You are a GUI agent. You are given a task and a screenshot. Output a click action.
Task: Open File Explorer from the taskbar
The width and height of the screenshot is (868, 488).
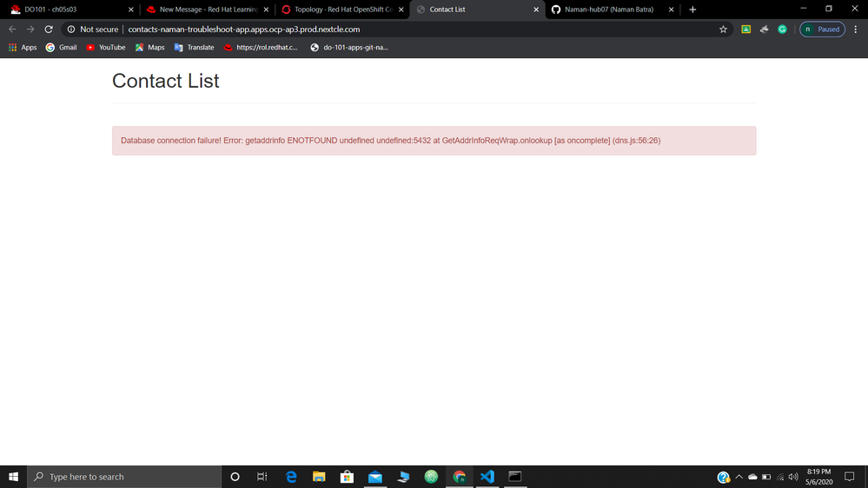click(x=319, y=477)
